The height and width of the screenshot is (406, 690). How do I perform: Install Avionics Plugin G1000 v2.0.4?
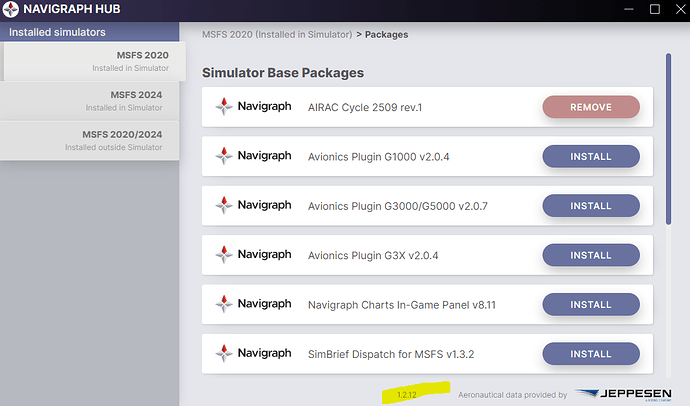coord(591,156)
